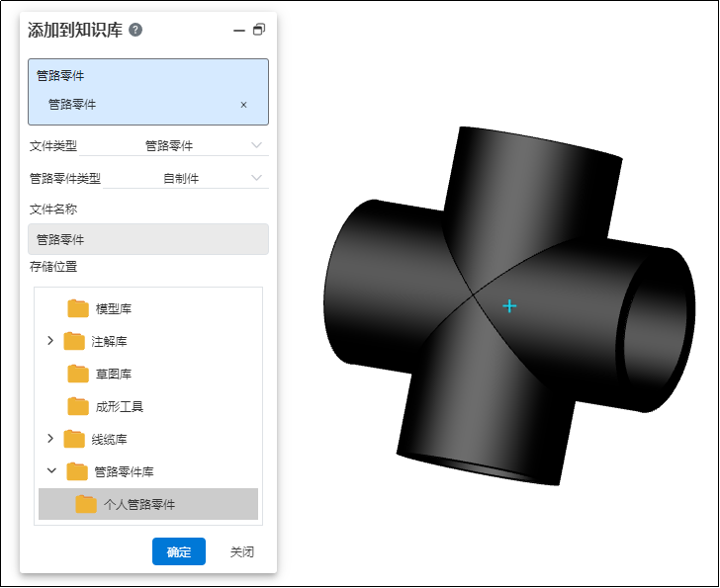Screen dimensions: 720x588
Task: Click the 注解库 folder icon
Action: [74, 341]
